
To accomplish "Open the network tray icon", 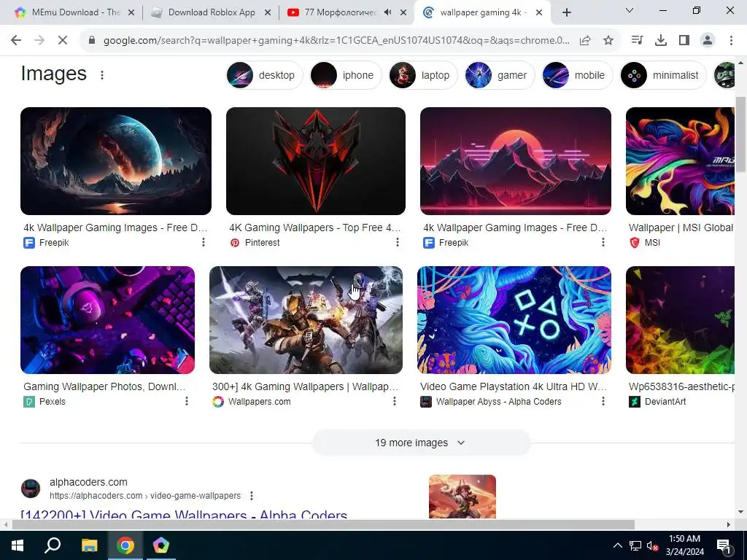I will (635, 546).
